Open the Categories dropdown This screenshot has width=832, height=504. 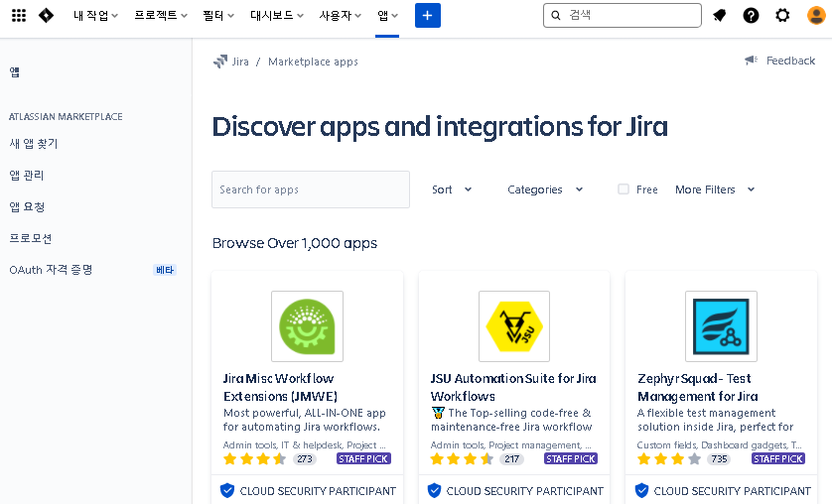coord(545,189)
